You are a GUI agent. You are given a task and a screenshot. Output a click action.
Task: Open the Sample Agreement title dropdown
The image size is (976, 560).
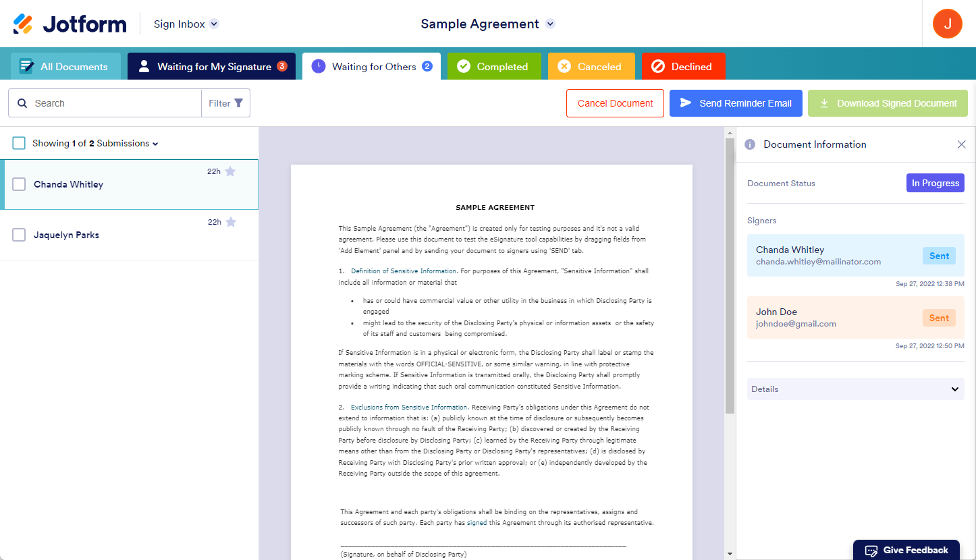coord(550,24)
